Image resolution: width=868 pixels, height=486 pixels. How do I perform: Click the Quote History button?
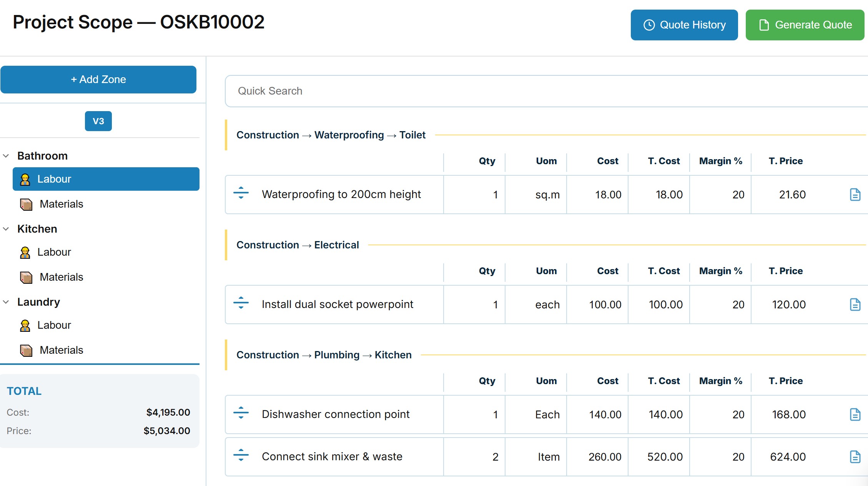point(684,25)
